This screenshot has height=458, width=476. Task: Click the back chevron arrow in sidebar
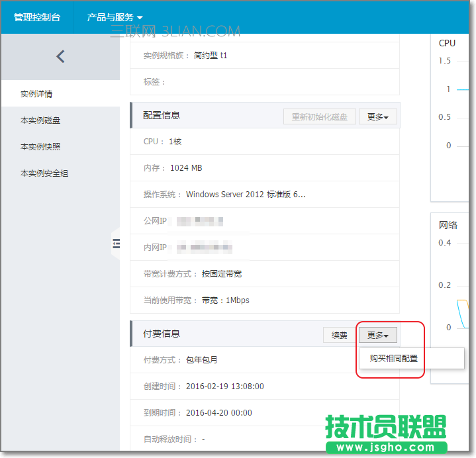tap(60, 57)
